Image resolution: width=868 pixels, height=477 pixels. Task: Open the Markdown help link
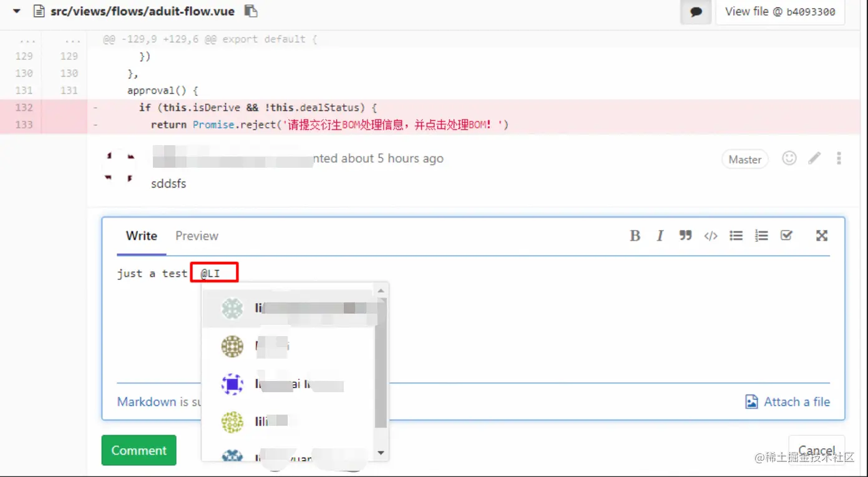147,402
